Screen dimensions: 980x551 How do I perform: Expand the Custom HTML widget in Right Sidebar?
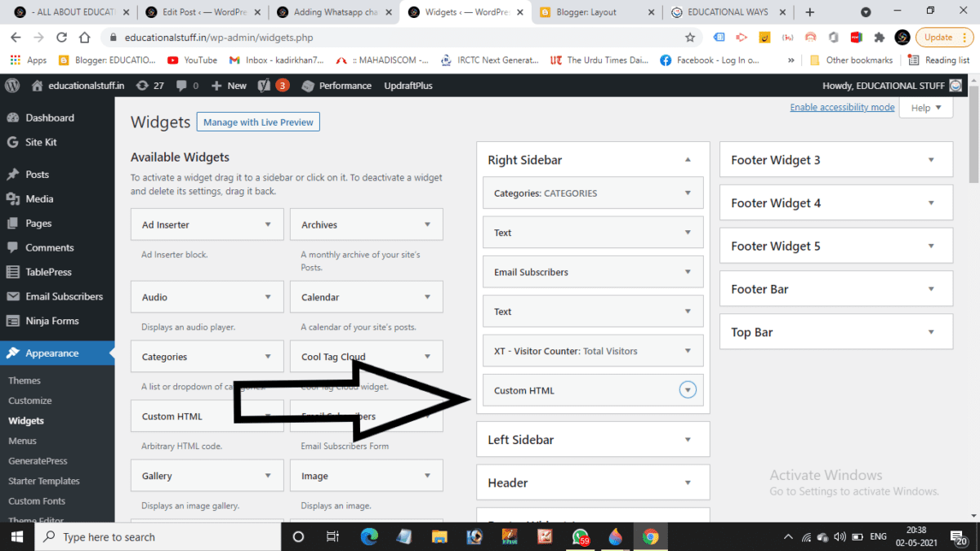click(x=688, y=390)
